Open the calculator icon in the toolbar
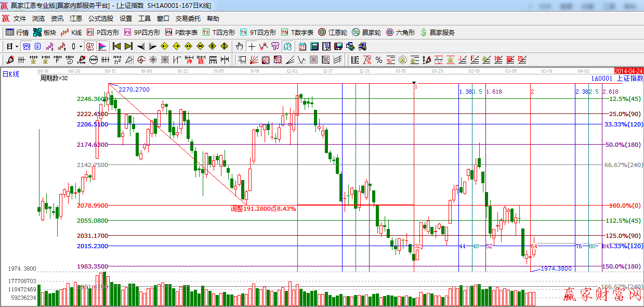 (x=314, y=46)
